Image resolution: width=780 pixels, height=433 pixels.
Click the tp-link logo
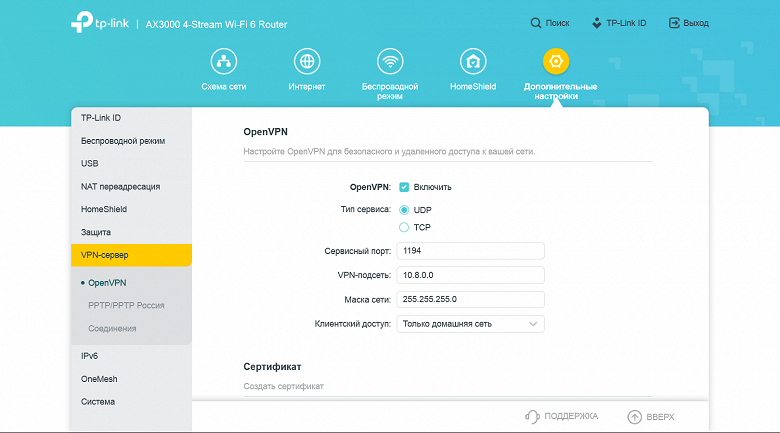click(x=99, y=22)
